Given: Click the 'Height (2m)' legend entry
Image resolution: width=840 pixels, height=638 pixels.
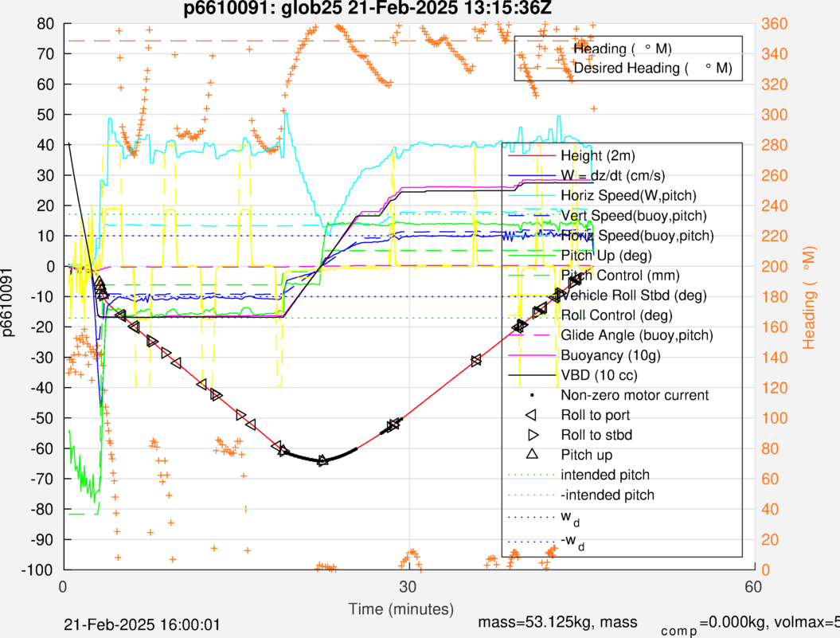Looking at the screenshot, I should pyautogui.click(x=597, y=155).
